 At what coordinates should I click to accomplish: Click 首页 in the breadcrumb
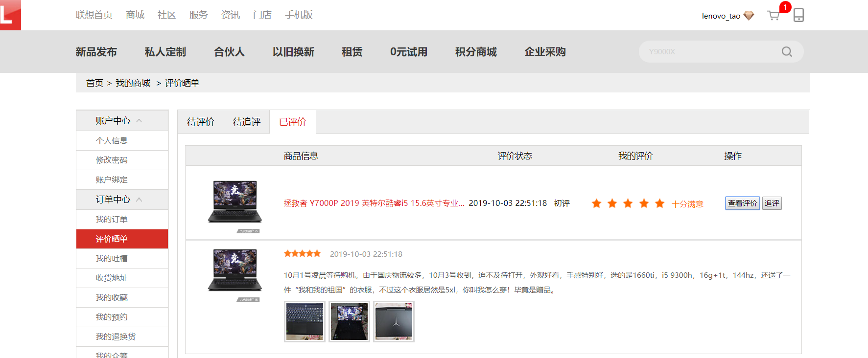pos(94,83)
